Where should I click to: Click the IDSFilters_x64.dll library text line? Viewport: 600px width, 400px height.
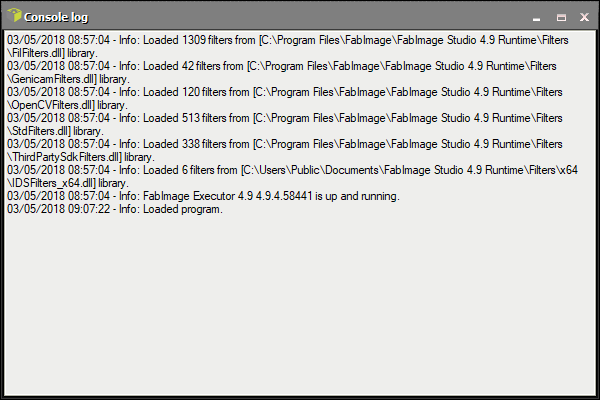(68, 183)
